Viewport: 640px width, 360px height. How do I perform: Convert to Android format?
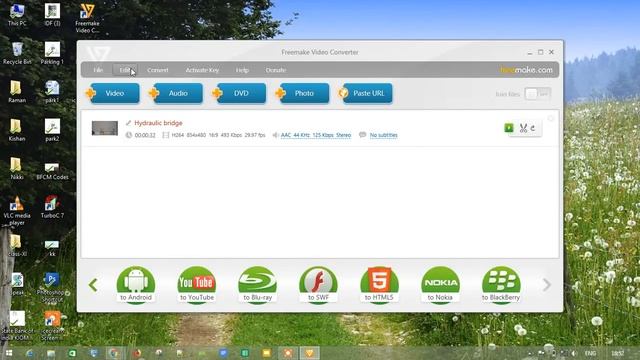pyautogui.click(x=136, y=285)
